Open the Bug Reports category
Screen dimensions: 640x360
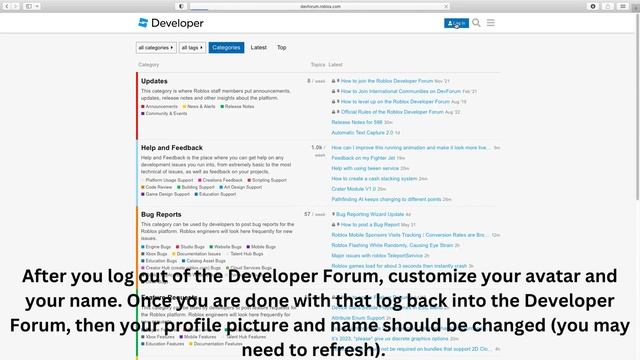[161, 214]
